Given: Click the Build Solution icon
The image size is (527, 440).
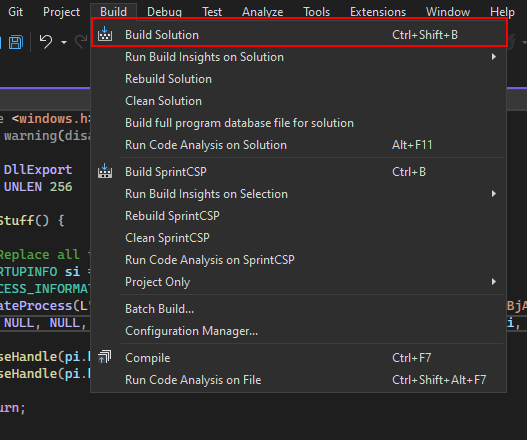Looking at the screenshot, I should point(105,34).
